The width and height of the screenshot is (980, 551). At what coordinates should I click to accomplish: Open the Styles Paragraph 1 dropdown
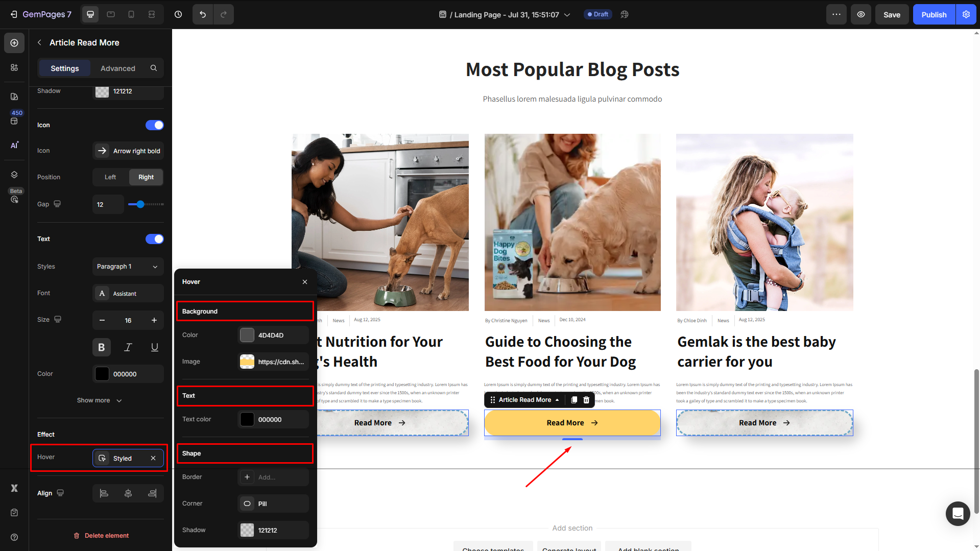tap(128, 267)
